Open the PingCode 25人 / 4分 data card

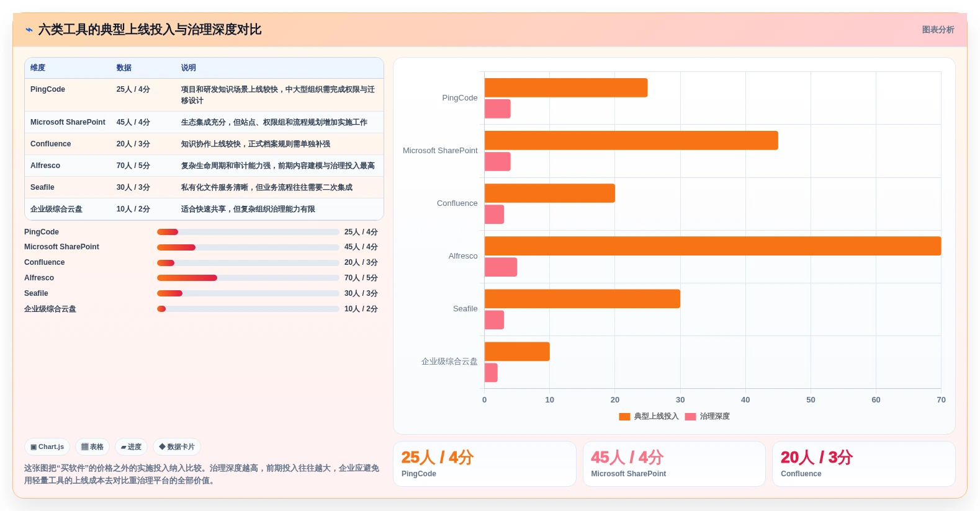[485, 464]
